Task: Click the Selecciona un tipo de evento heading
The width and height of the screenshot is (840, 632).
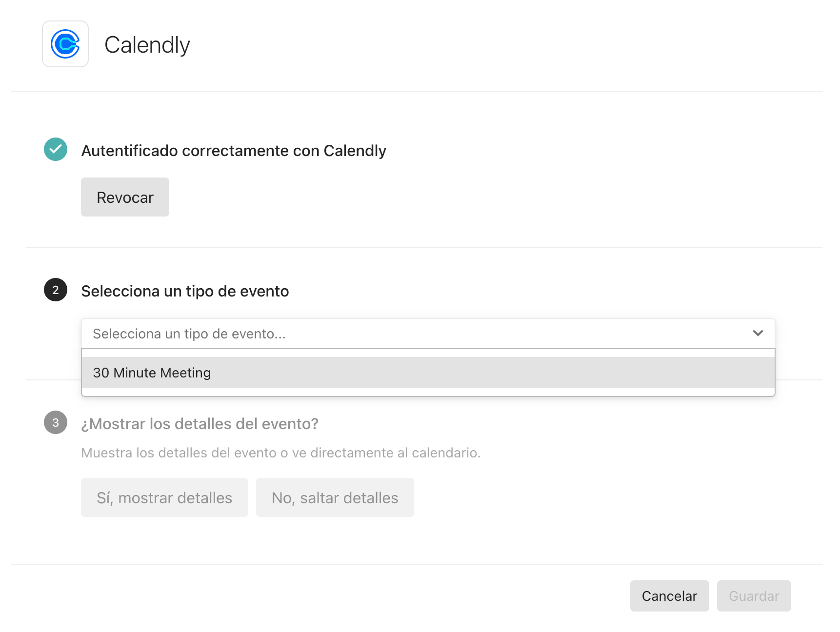Action: [185, 291]
